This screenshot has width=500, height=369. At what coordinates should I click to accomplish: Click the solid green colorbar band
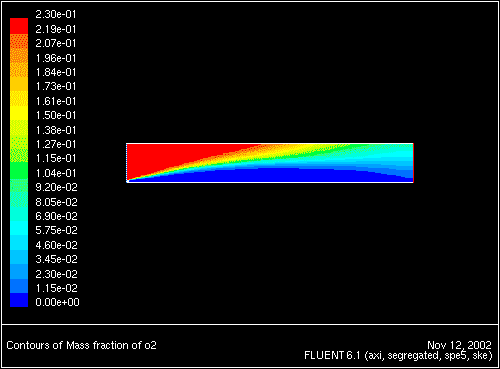[x=19, y=171]
